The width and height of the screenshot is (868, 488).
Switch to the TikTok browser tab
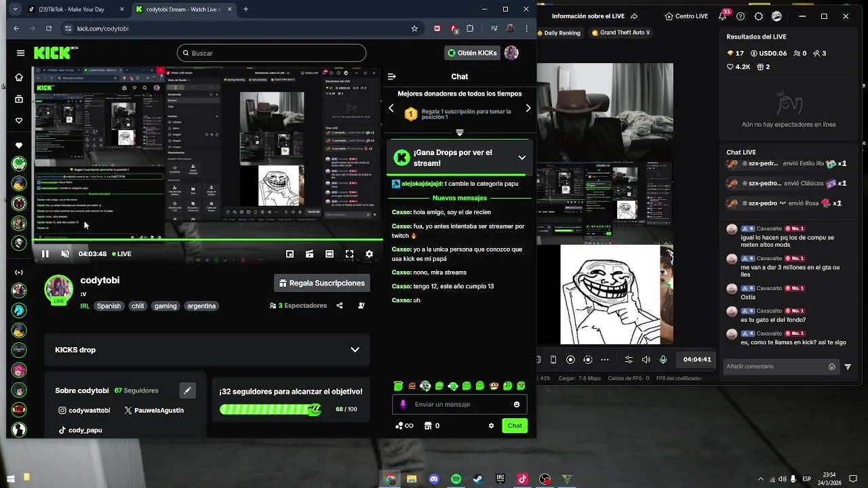pos(76,9)
